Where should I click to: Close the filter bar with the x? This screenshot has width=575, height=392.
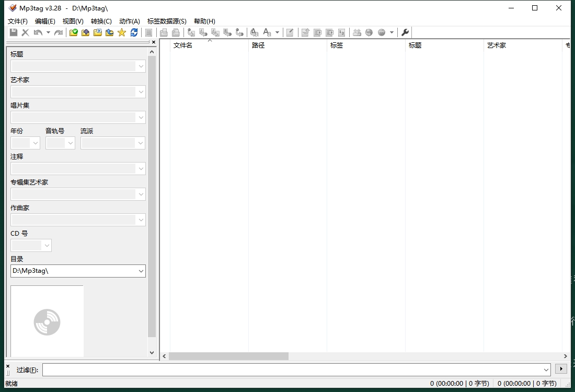(x=8, y=366)
